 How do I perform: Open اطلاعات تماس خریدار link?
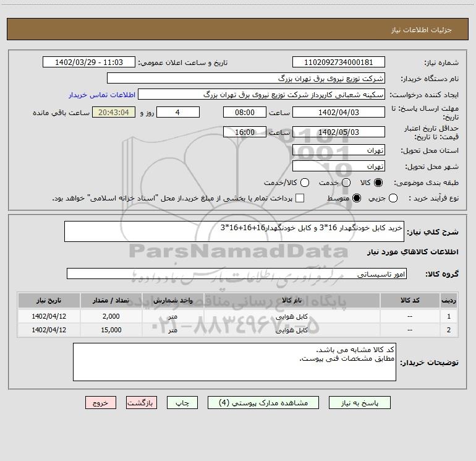coord(102,95)
